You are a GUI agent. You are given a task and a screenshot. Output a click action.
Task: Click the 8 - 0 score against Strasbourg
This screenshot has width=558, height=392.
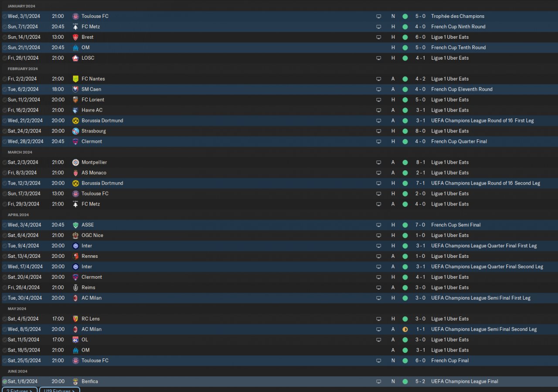[420, 131]
